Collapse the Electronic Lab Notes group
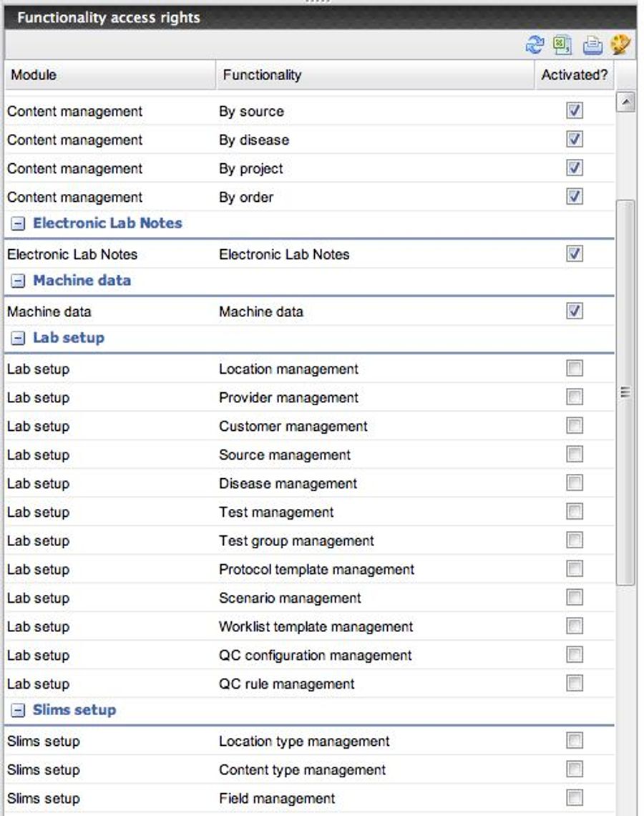The image size is (644, 816). point(18,223)
